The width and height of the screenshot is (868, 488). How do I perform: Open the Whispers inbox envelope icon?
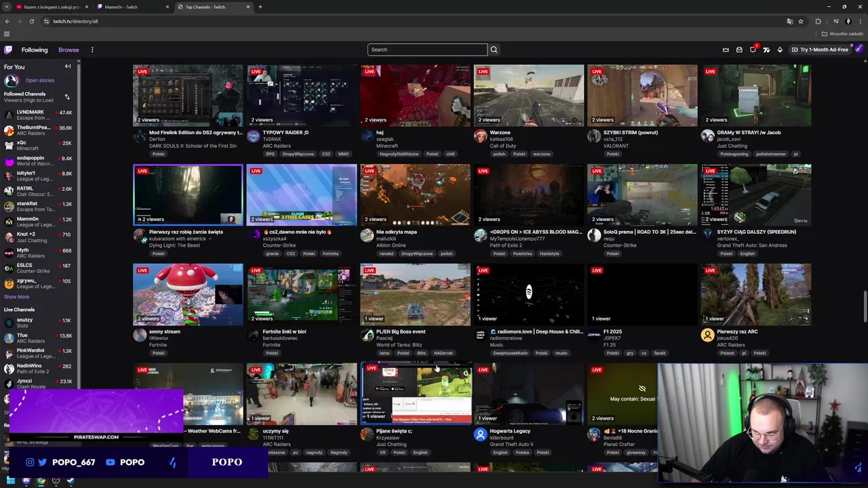739,49
